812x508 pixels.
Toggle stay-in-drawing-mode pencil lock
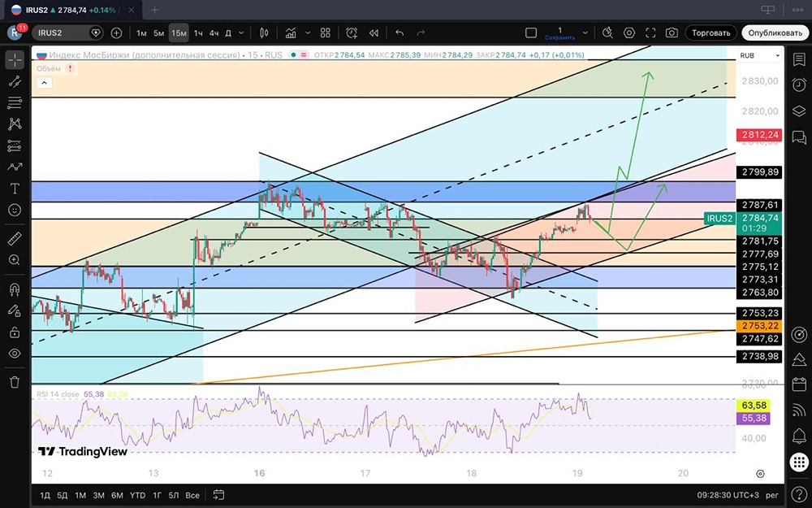(x=15, y=310)
